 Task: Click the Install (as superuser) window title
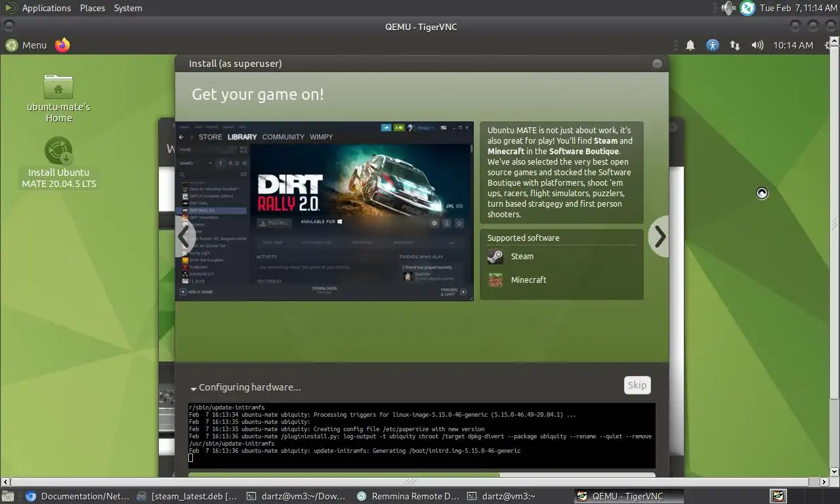click(235, 64)
